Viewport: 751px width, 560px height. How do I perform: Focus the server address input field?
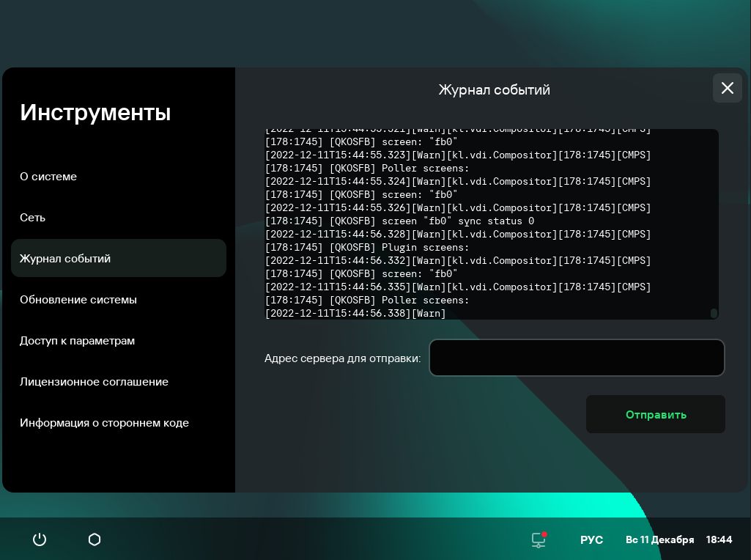click(x=576, y=358)
